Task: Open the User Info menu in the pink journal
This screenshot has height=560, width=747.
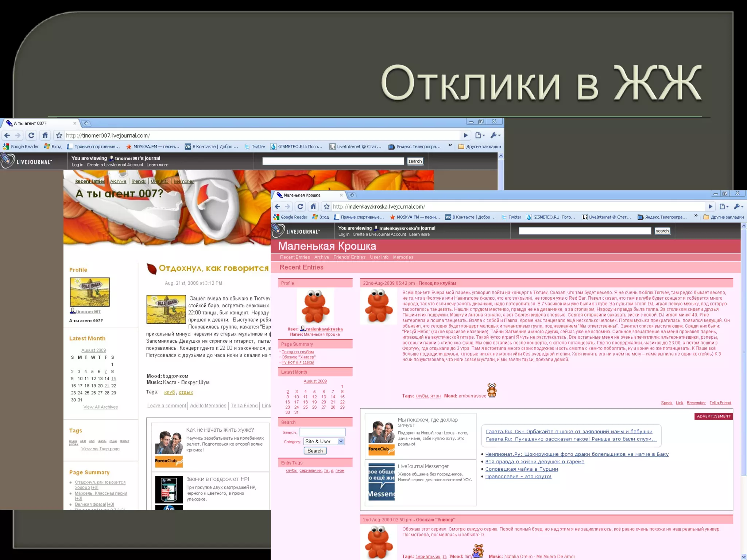Action: click(x=379, y=257)
